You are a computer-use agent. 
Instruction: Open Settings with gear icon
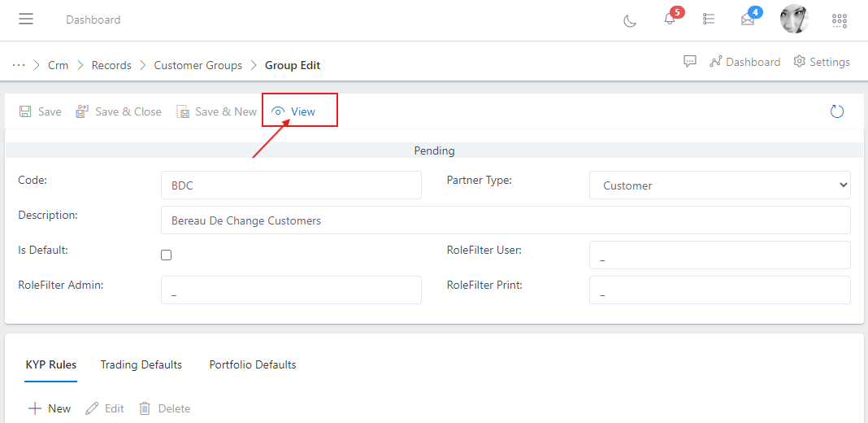pyautogui.click(x=822, y=62)
